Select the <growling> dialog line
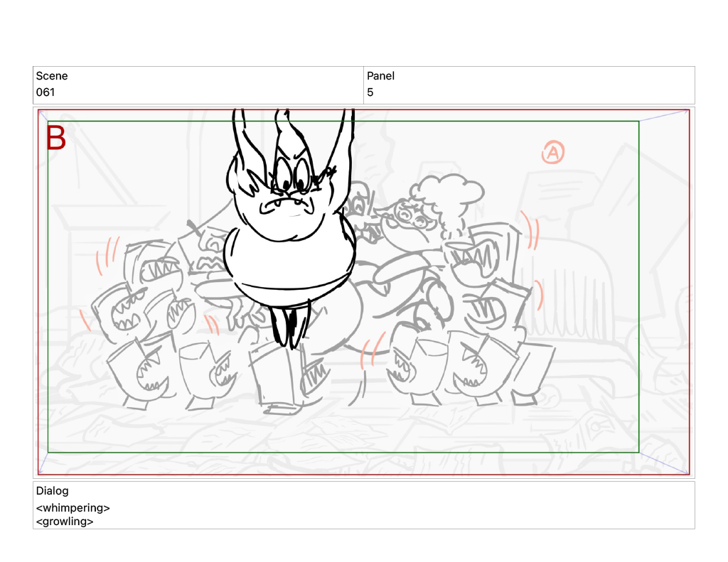This screenshot has width=728, height=562. click(65, 522)
